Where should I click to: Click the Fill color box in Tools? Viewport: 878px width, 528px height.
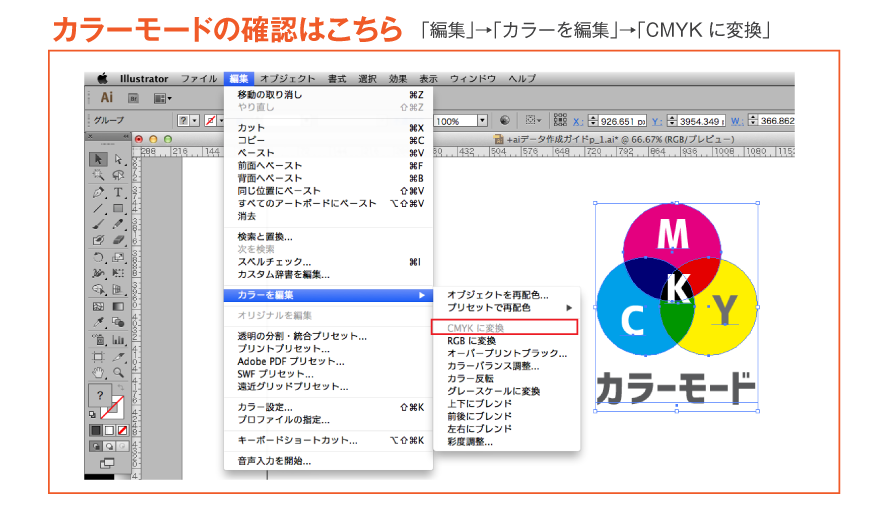click(x=100, y=396)
